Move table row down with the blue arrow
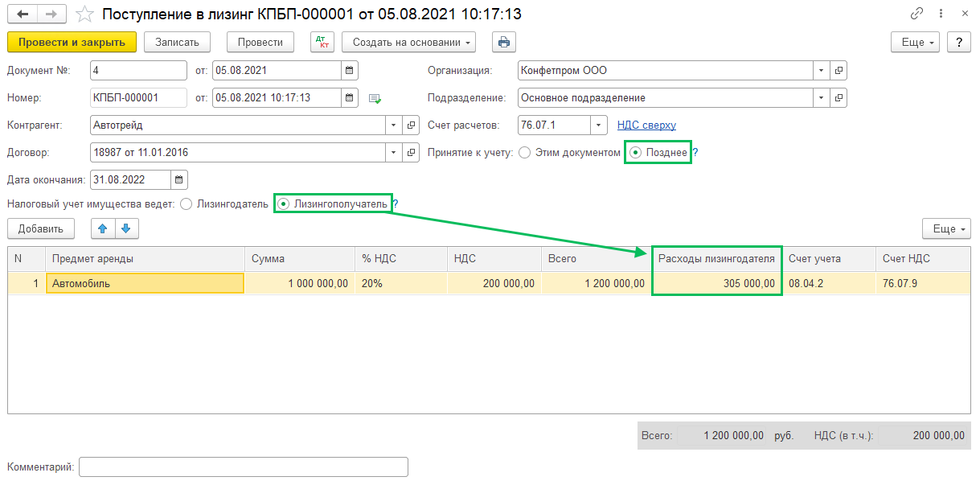The width and height of the screenshot is (980, 481). pos(125,228)
